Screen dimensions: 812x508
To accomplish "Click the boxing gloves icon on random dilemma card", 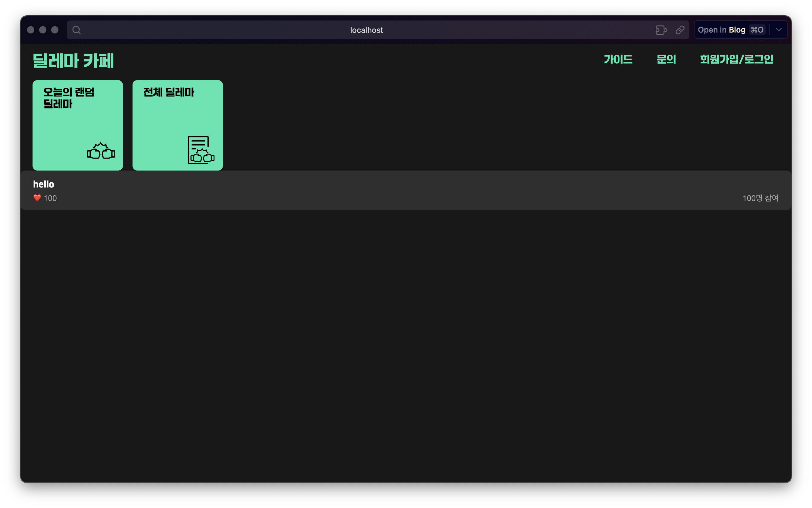I will (101, 151).
